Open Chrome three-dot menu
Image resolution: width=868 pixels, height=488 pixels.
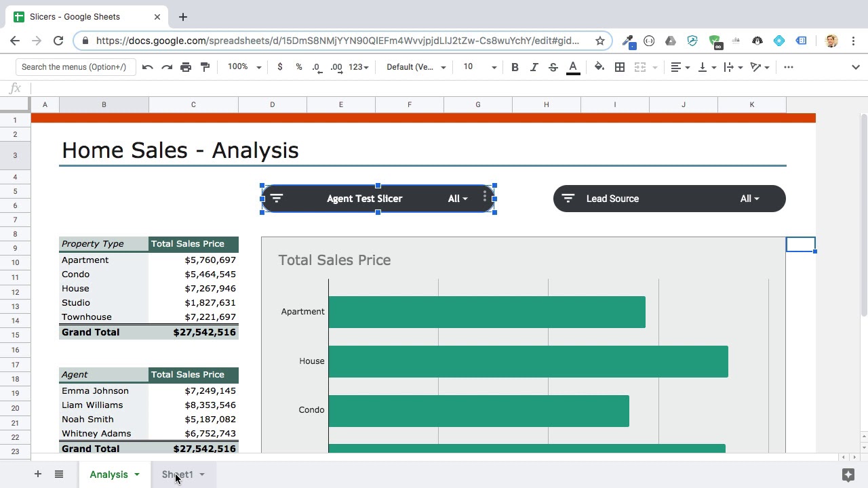(x=854, y=41)
